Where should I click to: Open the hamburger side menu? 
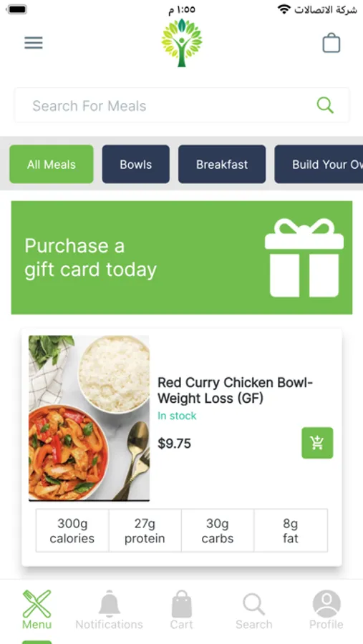(x=34, y=43)
